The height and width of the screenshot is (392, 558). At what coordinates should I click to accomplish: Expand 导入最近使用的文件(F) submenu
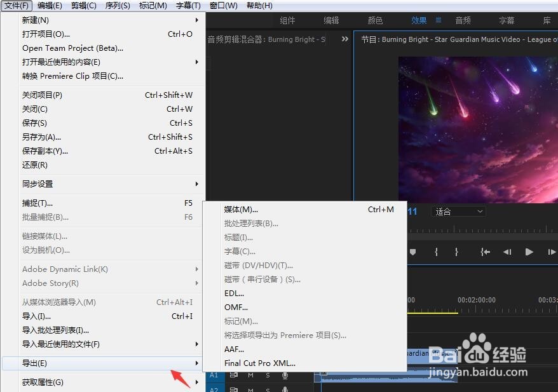(196, 344)
